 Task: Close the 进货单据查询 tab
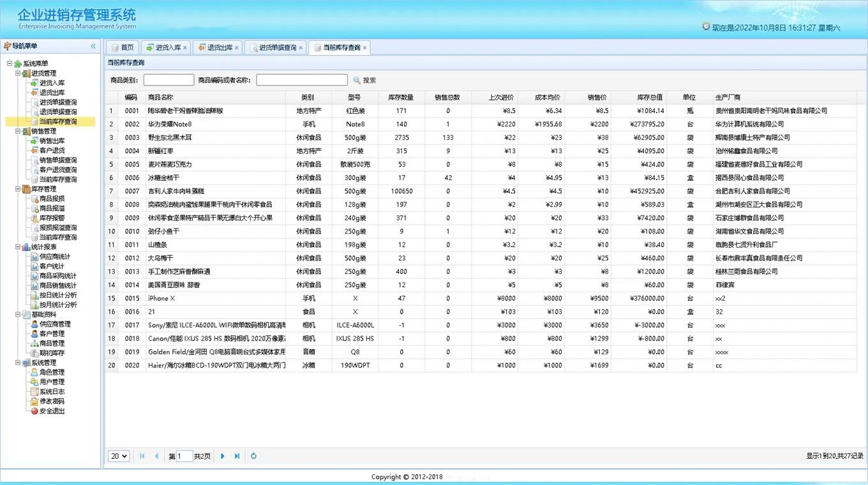tap(301, 48)
